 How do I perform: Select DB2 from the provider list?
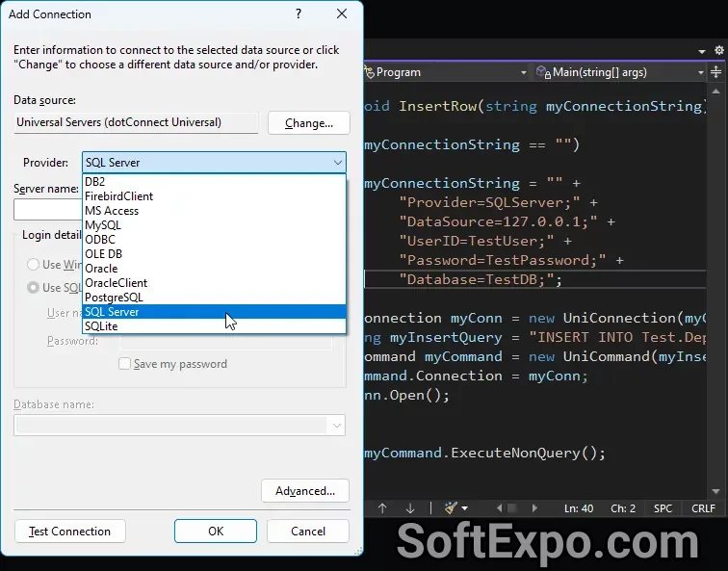(214, 182)
